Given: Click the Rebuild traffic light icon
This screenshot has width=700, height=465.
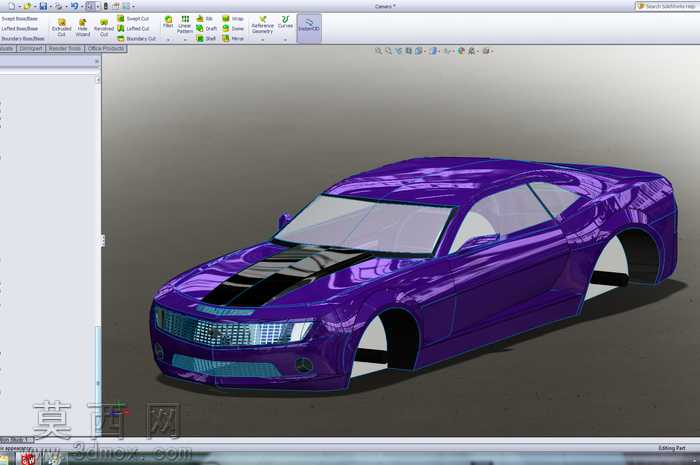Looking at the screenshot, I should pos(106,6).
